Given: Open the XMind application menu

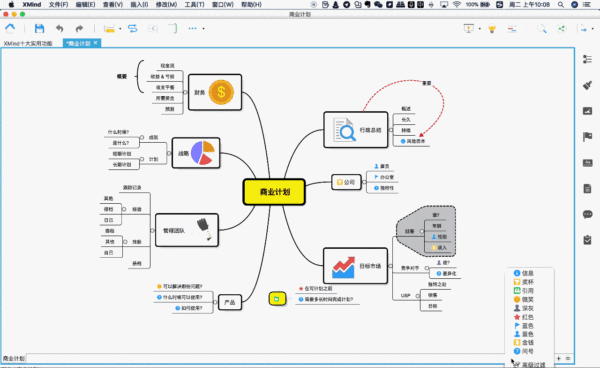Looking at the screenshot, I should coord(31,5).
